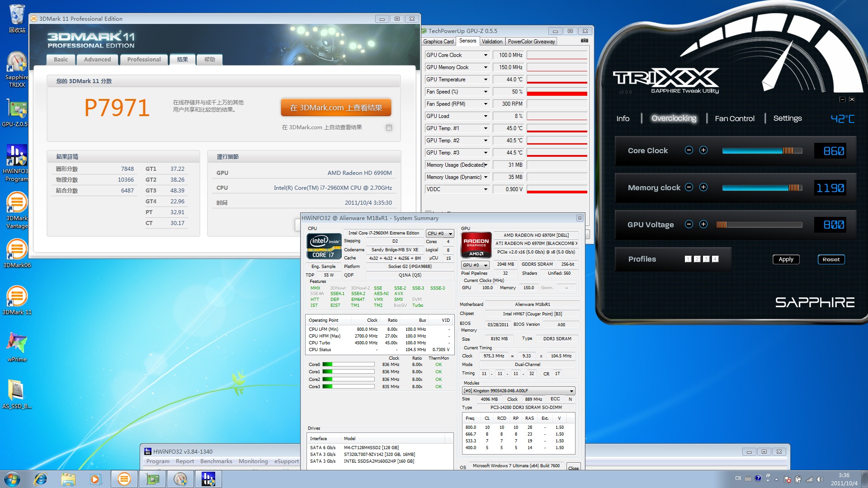Viewport: 868px width, 488px height.
Task: Click TRIXX Apply button
Action: tap(786, 259)
